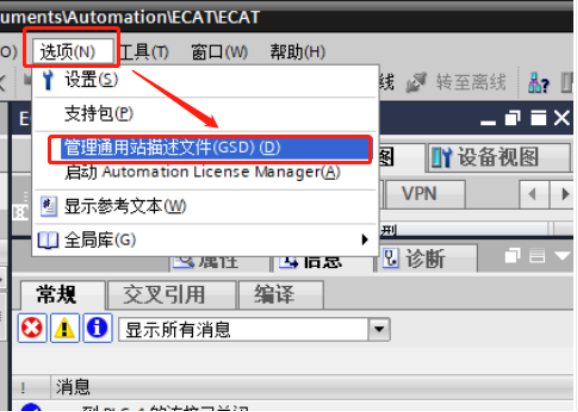This screenshot has height=412, width=578.
Task: Click the network help icon in toolbar
Action: (x=538, y=83)
